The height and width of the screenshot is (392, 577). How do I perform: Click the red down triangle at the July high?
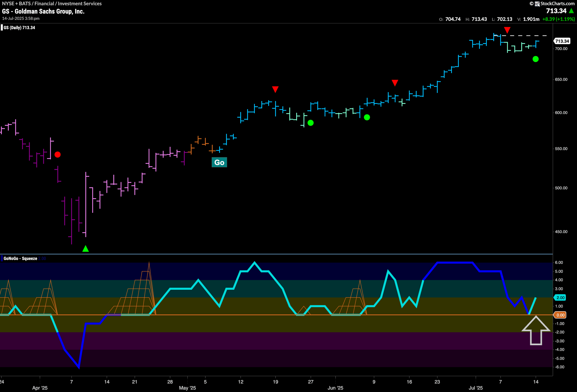pyautogui.click(x=507, y=30)
